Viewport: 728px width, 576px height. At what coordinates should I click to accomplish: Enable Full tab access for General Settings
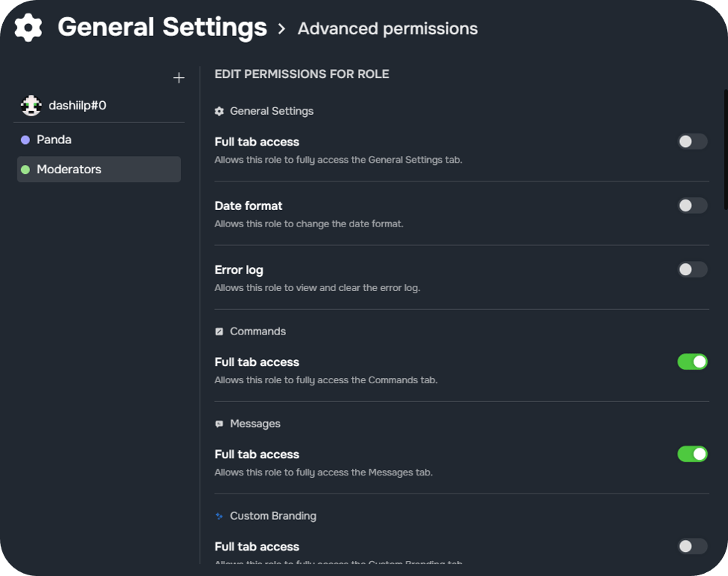[692, 142]
